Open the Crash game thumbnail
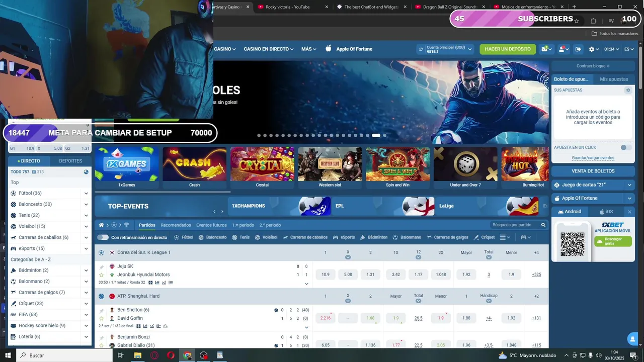The height and width of the screenshot is (362, 644). tap(194, 167)
